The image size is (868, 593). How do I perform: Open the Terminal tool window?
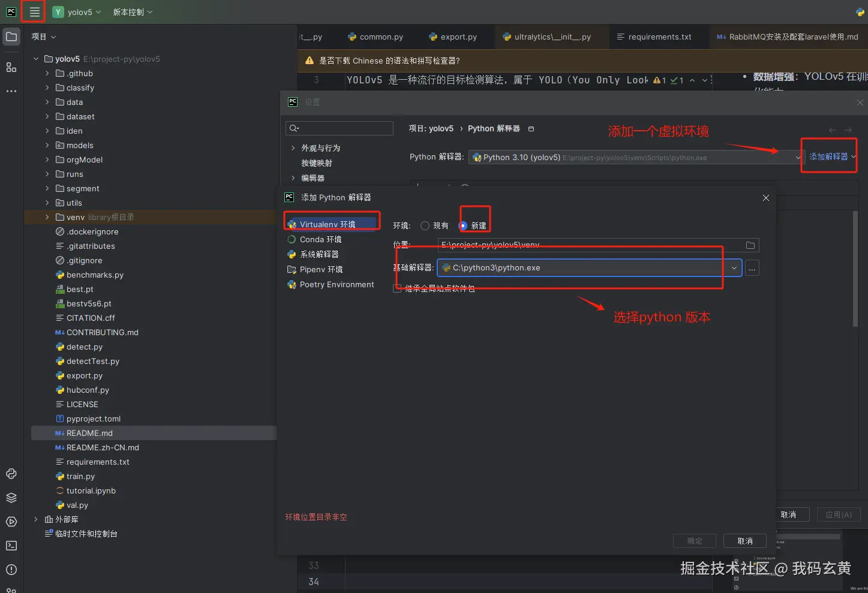(x=11, y=546)
